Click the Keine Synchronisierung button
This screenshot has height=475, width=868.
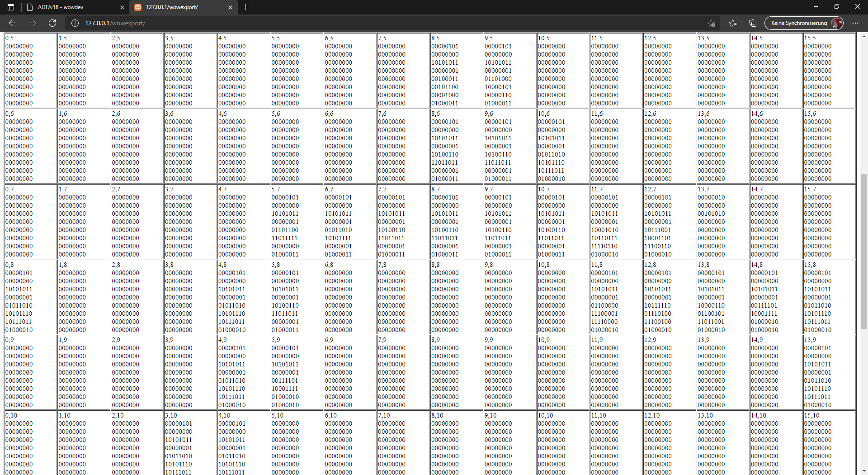[800, 23]
